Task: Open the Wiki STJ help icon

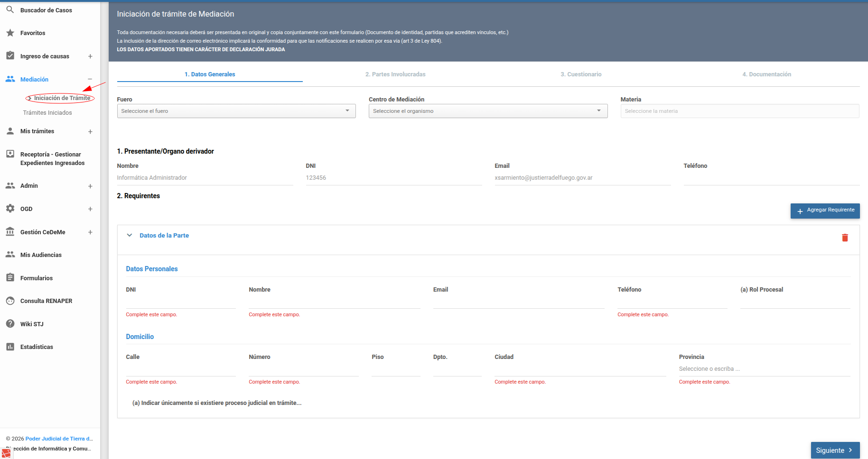Action: (x=10, y=323)
